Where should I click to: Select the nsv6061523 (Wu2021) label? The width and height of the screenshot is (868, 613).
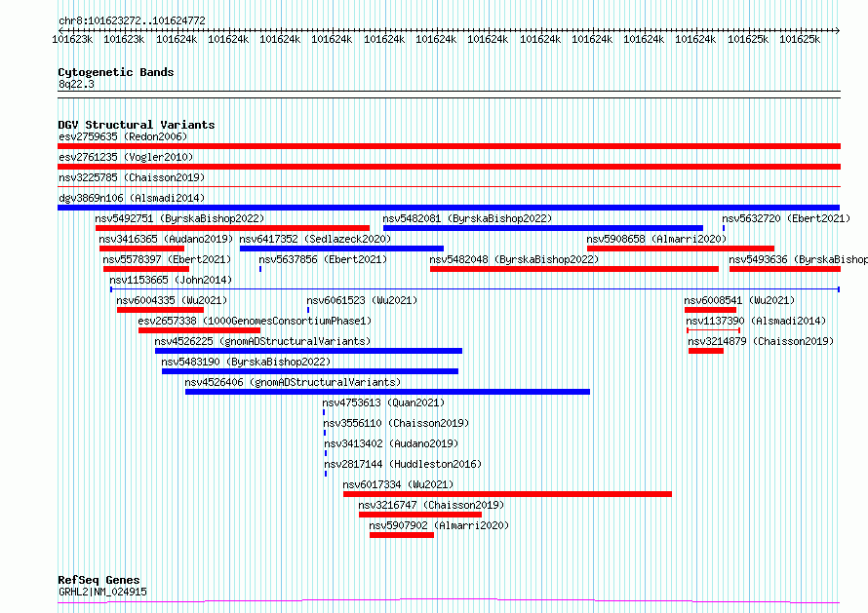click(x=362, y=300)
